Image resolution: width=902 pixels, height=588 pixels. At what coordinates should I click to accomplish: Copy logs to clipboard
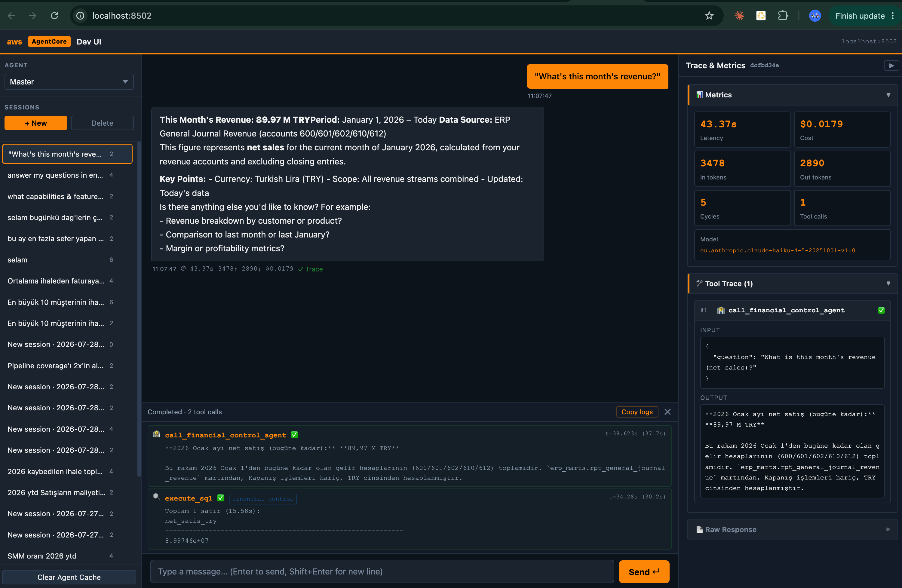637,412
